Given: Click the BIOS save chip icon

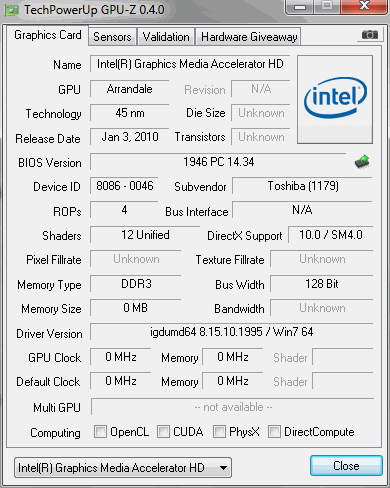Looking at the screenshot, I should [362, 162].
